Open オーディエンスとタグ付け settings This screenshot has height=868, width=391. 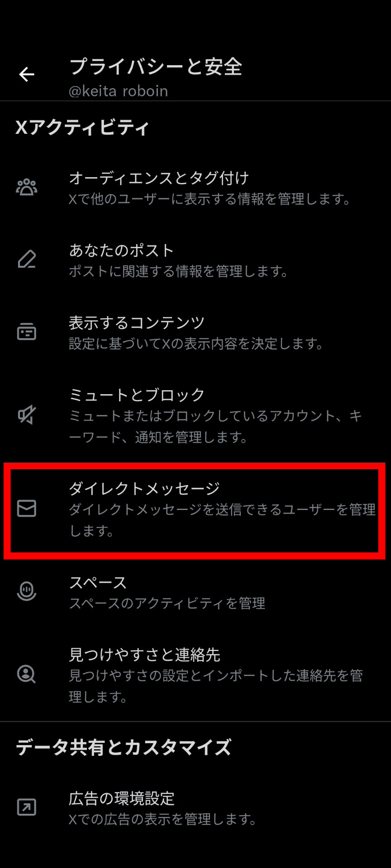[x=195, y=187]
